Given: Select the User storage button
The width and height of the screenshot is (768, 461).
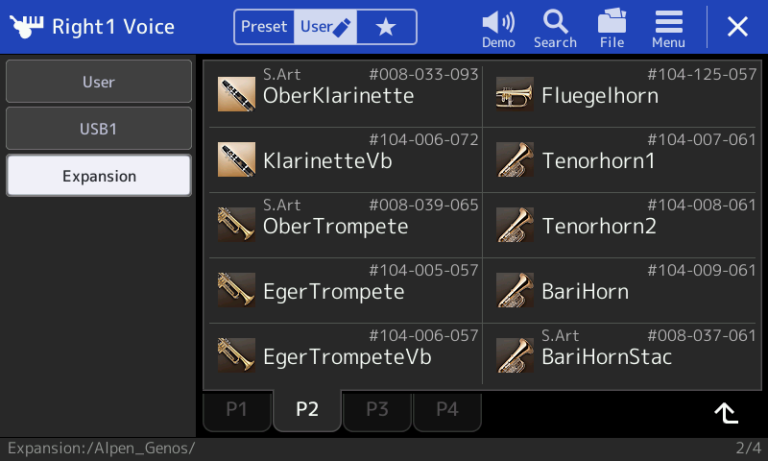Looking at the screenshot, I should (98, 81).
